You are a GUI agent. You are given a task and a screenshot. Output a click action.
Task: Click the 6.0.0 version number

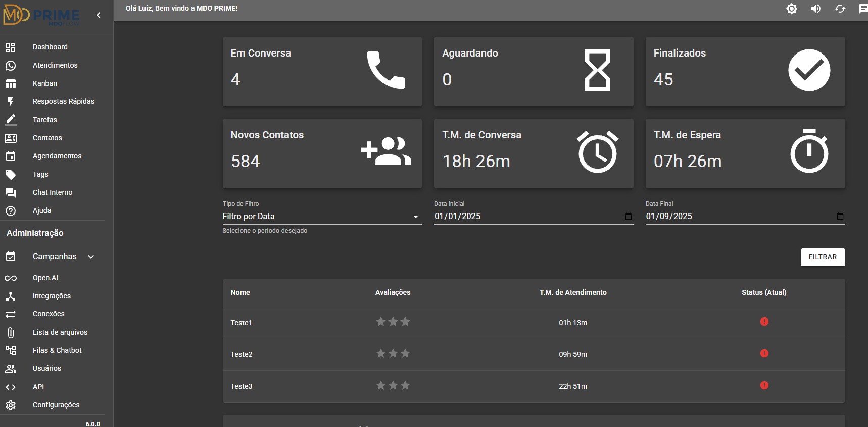[93, 424]
